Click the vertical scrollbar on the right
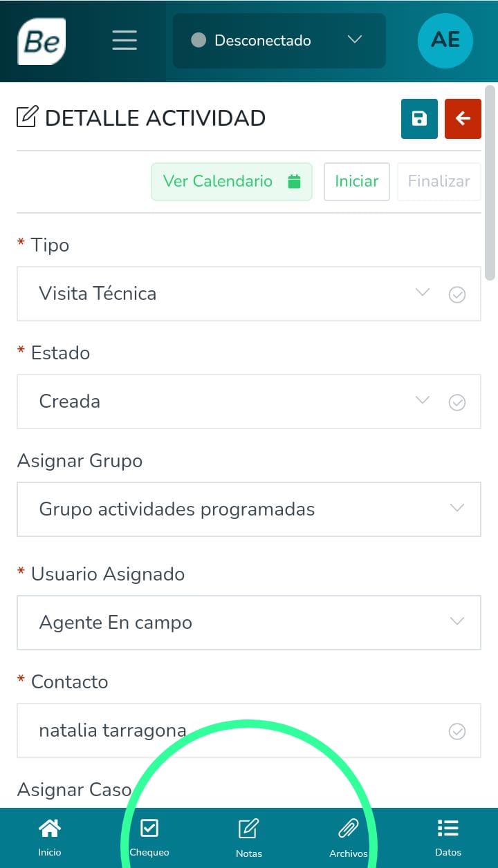 click(x=490, y=183)
